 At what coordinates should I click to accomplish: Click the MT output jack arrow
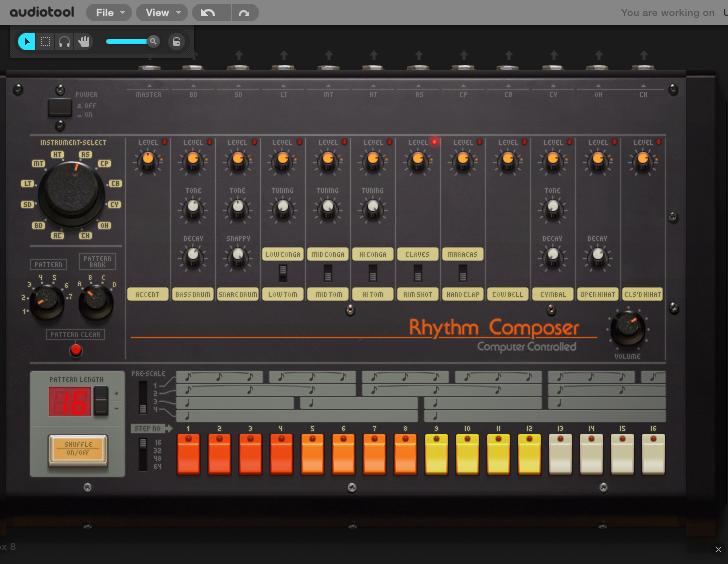point(329,56)
